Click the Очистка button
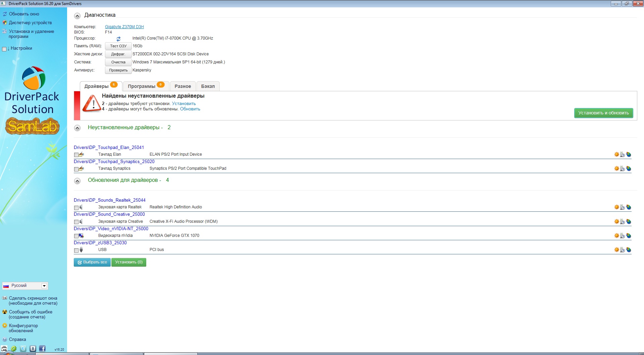644x355 pixels. (x=118, y=62)
